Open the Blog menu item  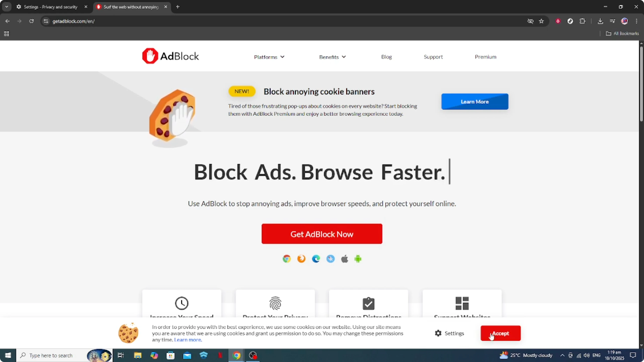(x=386, y=57)
